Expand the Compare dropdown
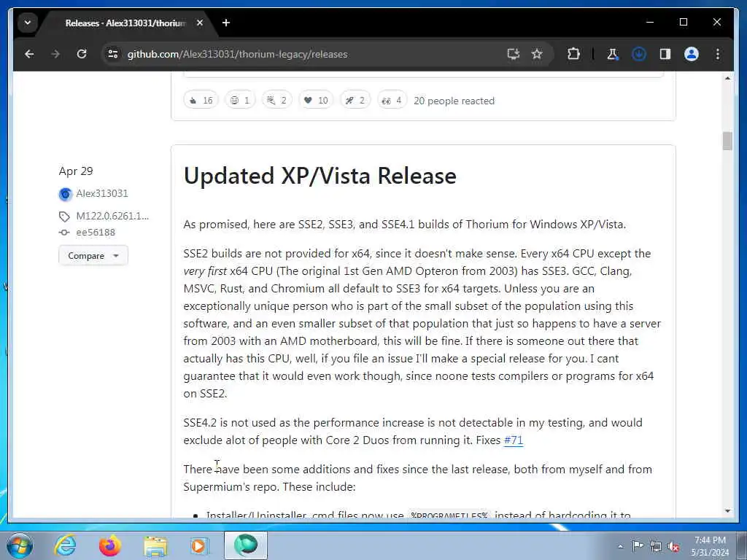The width and height of the screenshot is (747, 560). (93, 255)
